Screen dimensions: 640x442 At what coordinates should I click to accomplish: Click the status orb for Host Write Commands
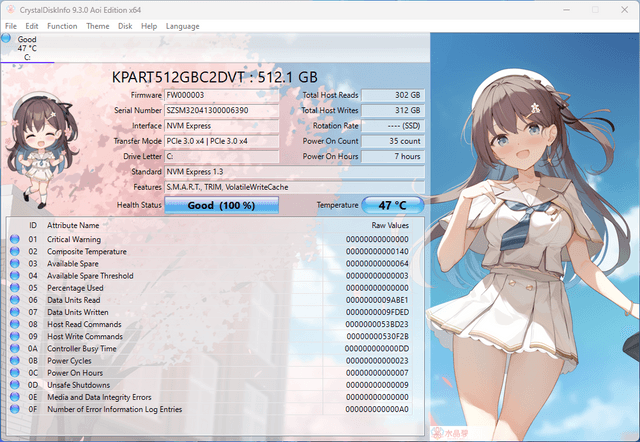coord(15,336)
